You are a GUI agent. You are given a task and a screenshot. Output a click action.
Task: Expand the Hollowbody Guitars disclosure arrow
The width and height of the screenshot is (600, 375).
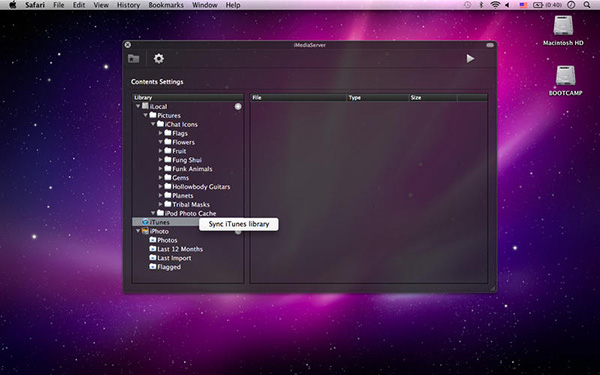161,186
